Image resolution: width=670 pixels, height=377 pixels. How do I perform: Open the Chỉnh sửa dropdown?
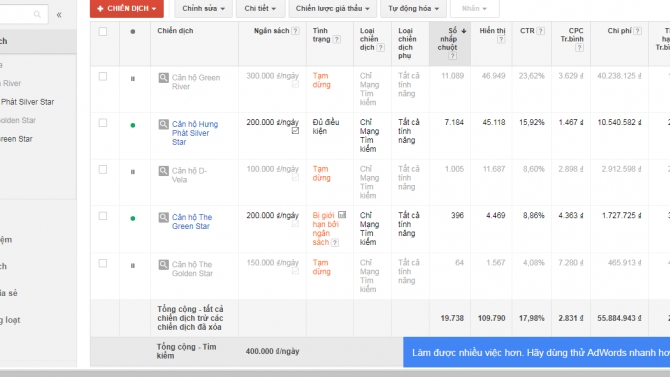click(x=203, y=9)
